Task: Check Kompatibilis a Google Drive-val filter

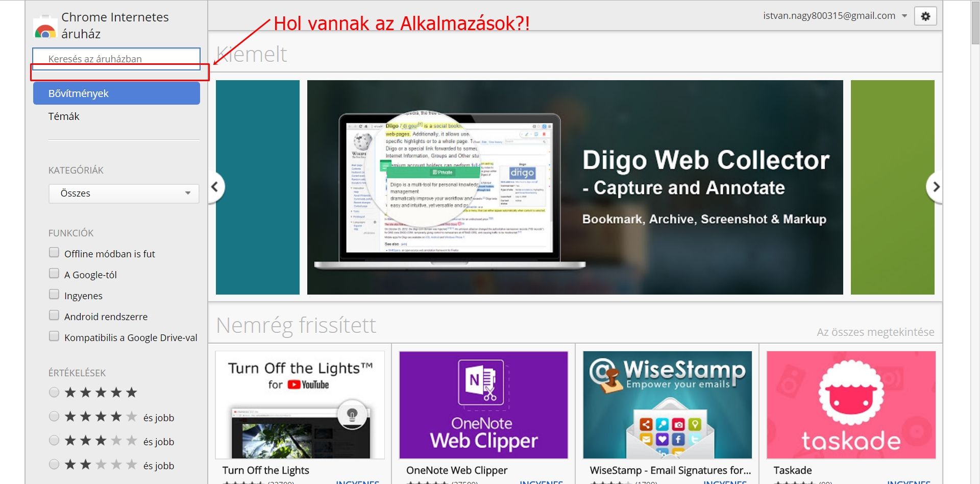Action: 54,336
